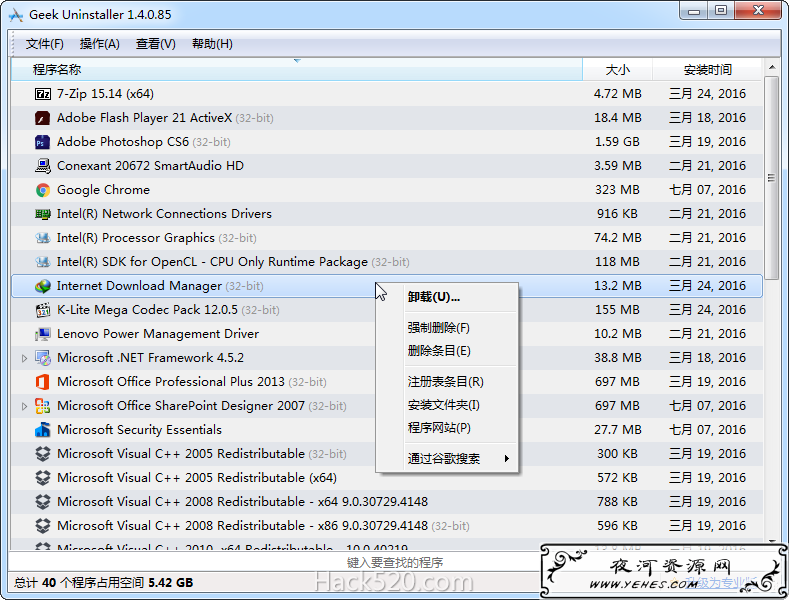
Task: Click the vertical scrollbar thumb
Action: pyautogui.click(x=771, y=177)
